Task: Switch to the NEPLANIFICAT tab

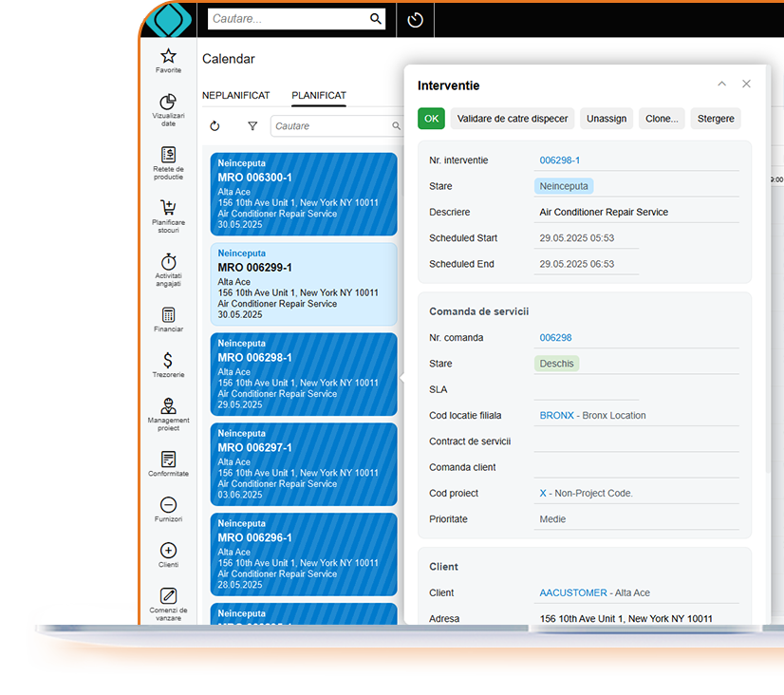Action: coord(235,96)
